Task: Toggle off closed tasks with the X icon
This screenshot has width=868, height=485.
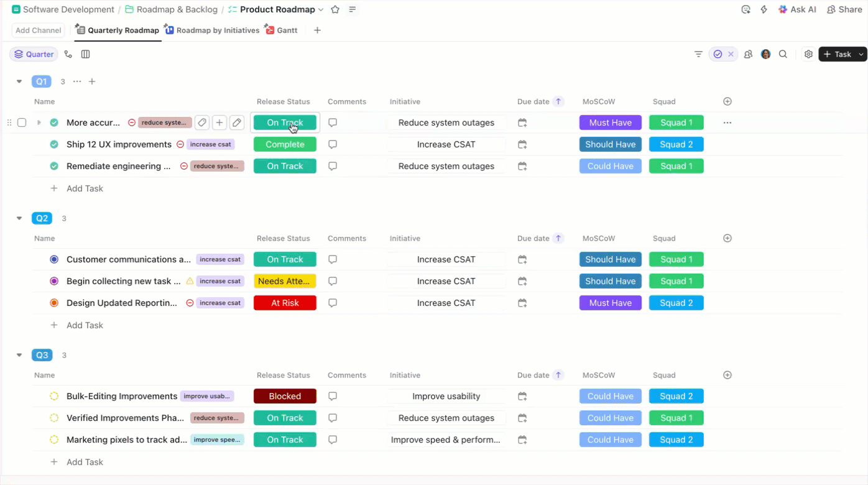Action: click(729, 54)
